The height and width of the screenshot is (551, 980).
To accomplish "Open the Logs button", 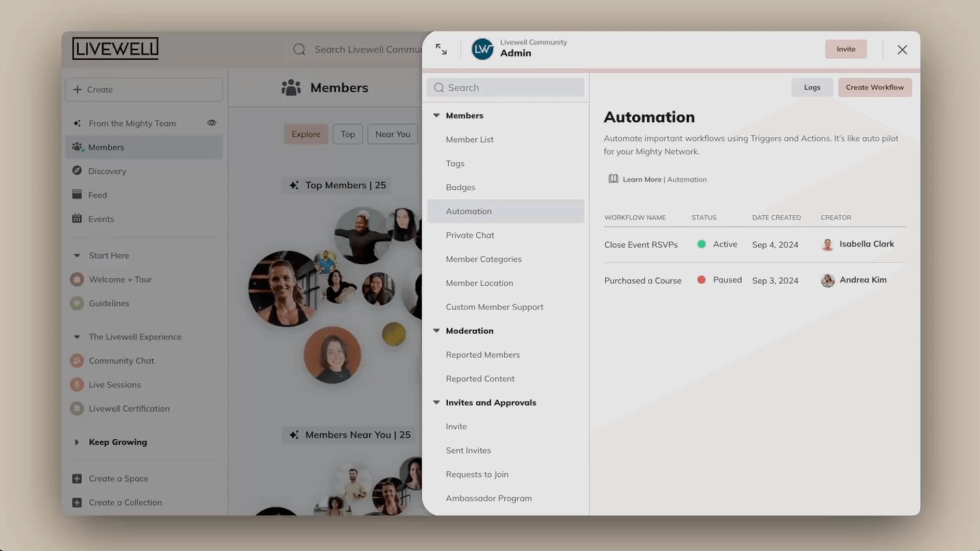I will pyautogui.click(x=812, y=87).
